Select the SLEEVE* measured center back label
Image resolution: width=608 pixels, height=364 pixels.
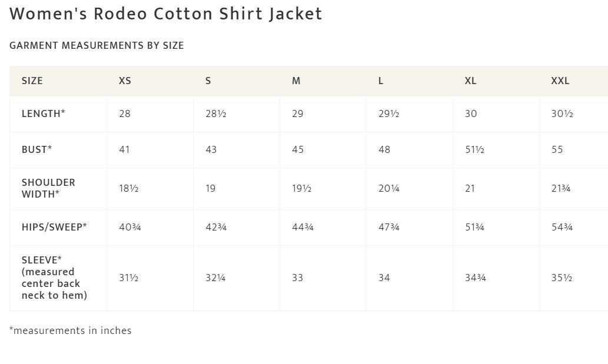(x=54, y=278)
